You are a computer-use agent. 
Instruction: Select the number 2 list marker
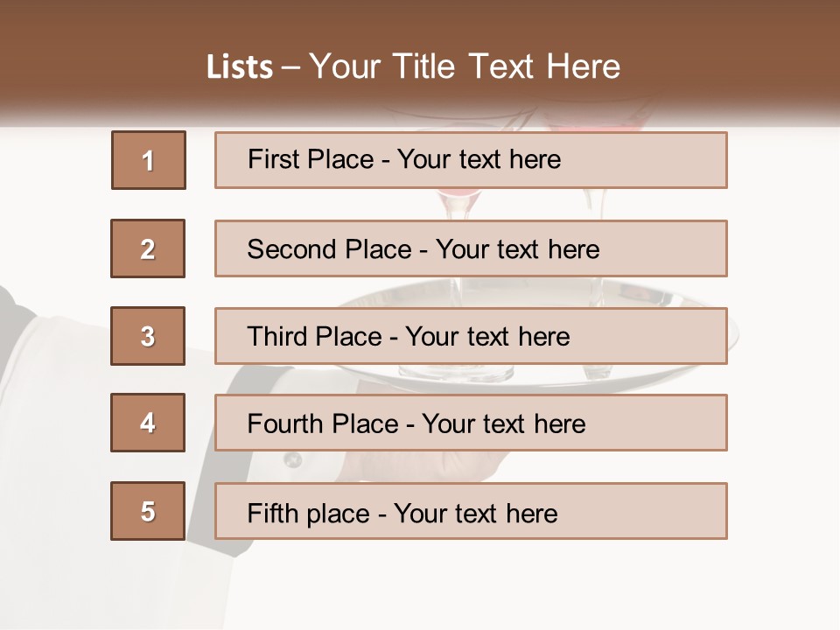click(x=148, y=248)
